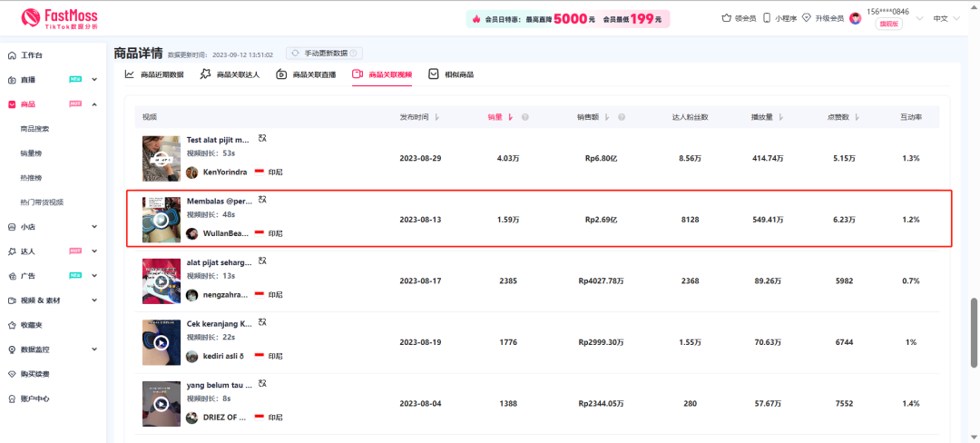Viewport: 980px width, 443px height.
Task: Switch to the 商品关联达人 tab
Action: pos(230,74)
